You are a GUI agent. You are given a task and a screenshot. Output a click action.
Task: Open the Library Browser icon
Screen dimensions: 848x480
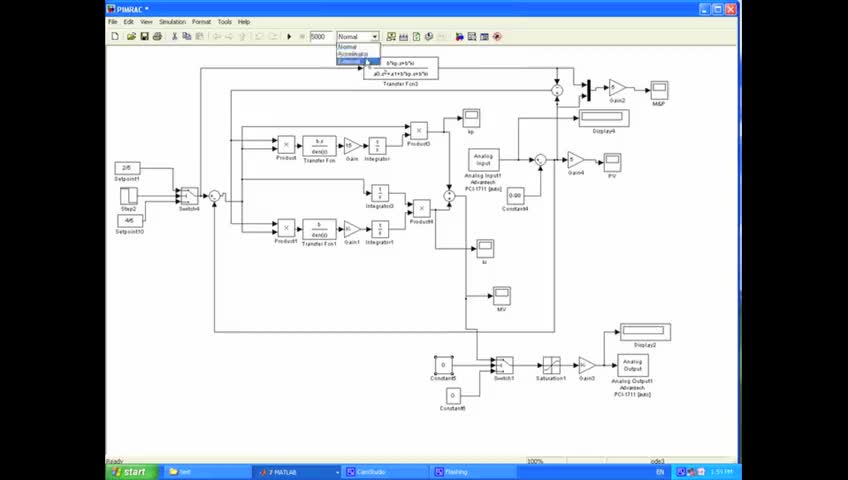(459, 36)
